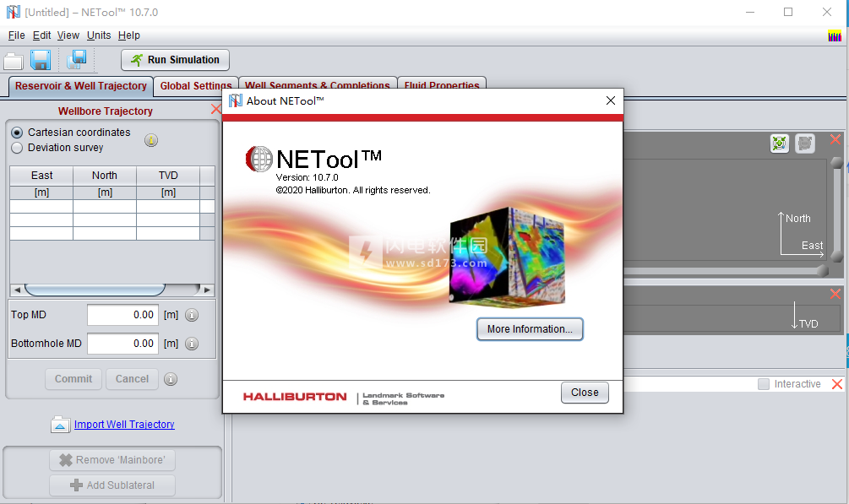Click the trajectory table's horizontal scrollbar thumb
Viewport: 849px width, 504px height.
[95, 290]
